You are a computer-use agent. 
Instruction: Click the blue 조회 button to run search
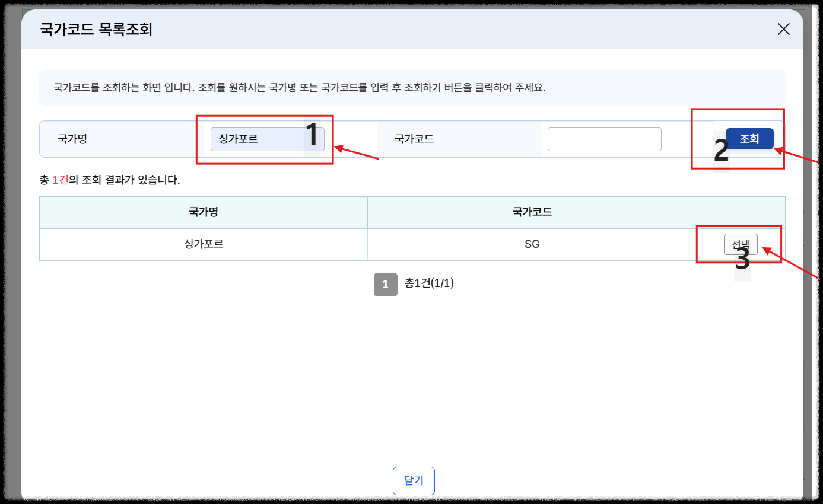pyautogui.click(x=749, y=139)
